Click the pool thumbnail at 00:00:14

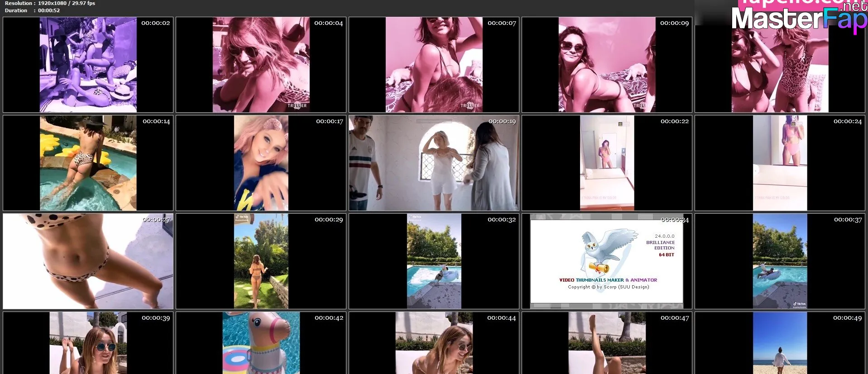click(x=88, y=163)
